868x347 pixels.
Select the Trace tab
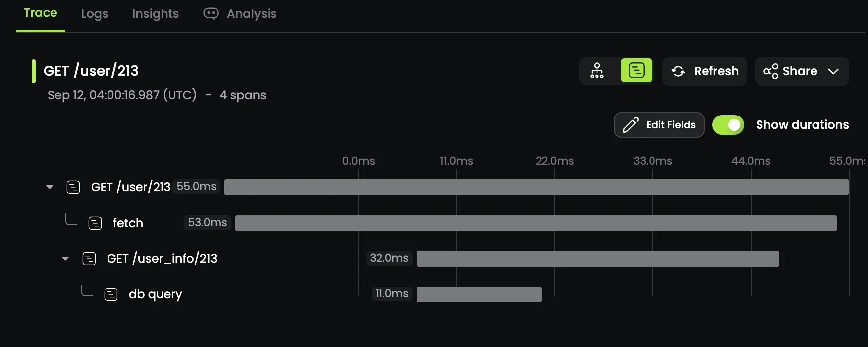[41, 13]
